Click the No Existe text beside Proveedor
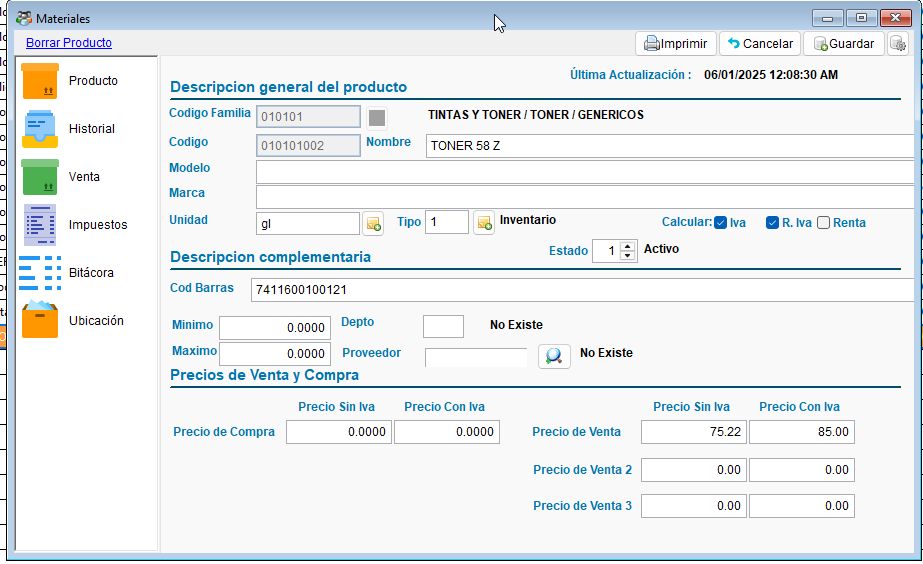The height and width of the screenshot is (564, 923). (x=606, y=353)
